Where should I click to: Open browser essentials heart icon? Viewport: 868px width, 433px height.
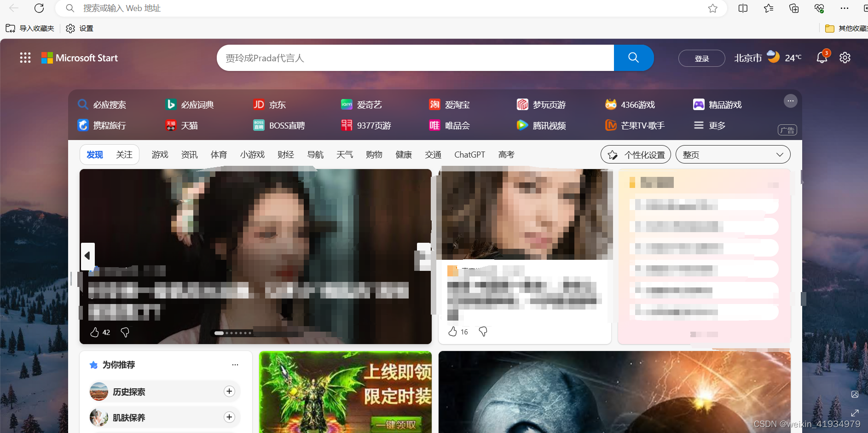pos(819,8)
